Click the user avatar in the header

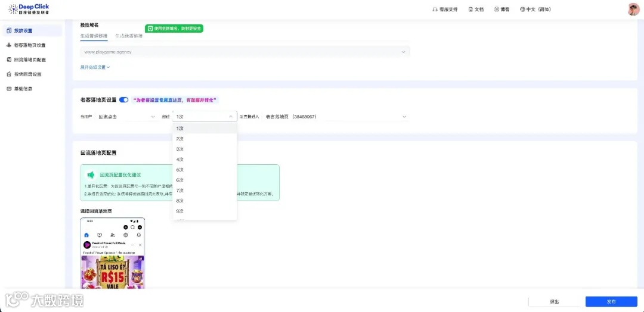(x=633, y=10)
